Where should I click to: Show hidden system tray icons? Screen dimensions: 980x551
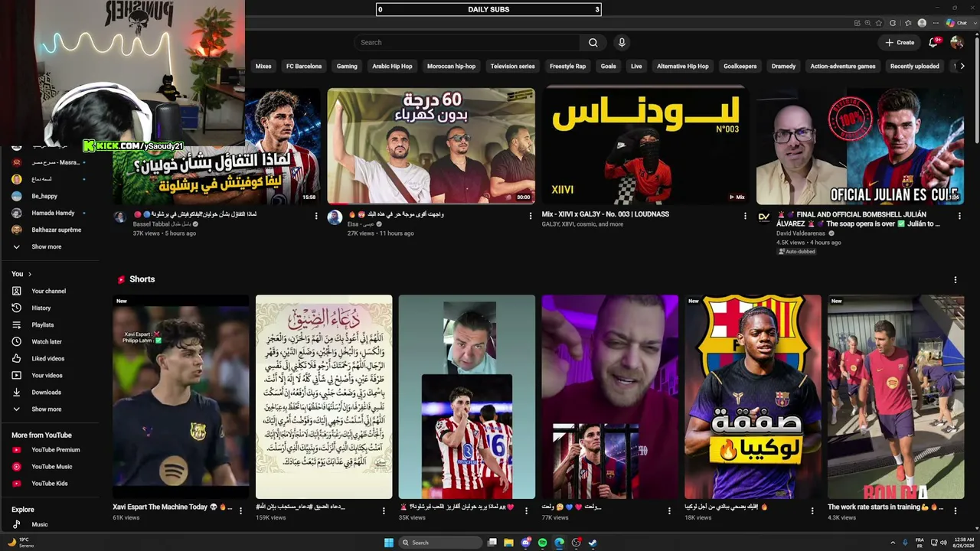893,543
